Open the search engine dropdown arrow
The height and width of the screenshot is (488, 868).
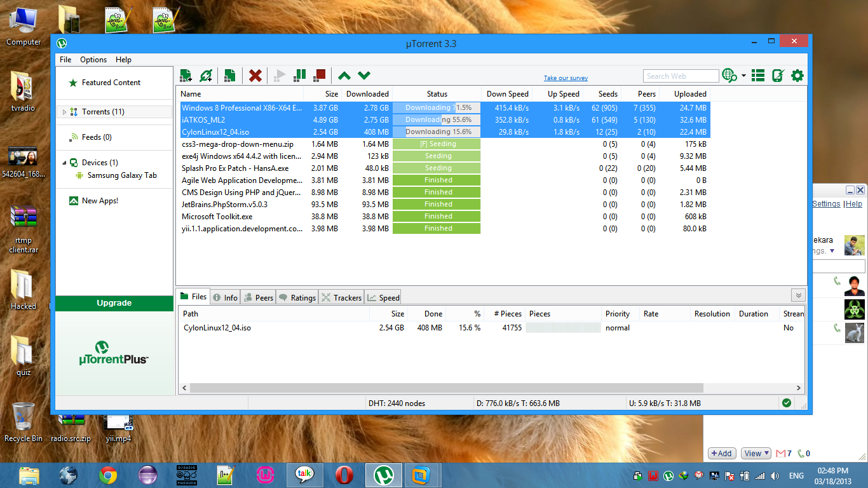tap(743, 76)
